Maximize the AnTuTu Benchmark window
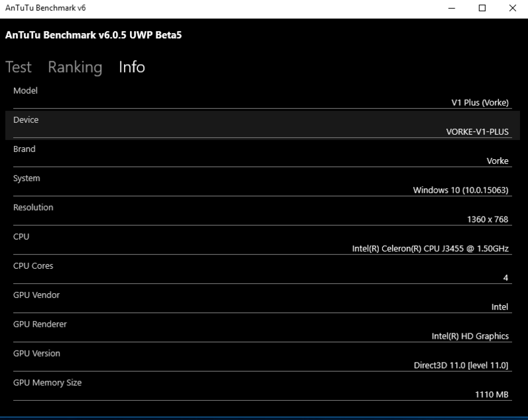528x420 pixels. point(482,8)
